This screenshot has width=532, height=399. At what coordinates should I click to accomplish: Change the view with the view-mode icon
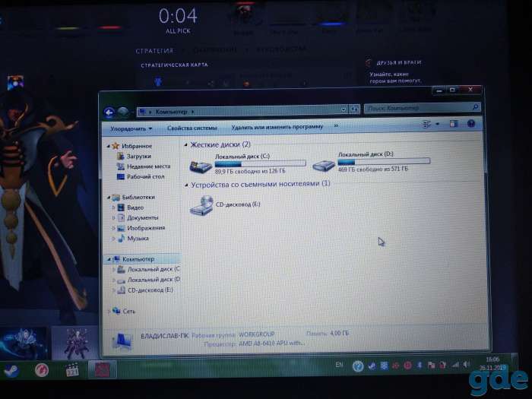(427, 124)
